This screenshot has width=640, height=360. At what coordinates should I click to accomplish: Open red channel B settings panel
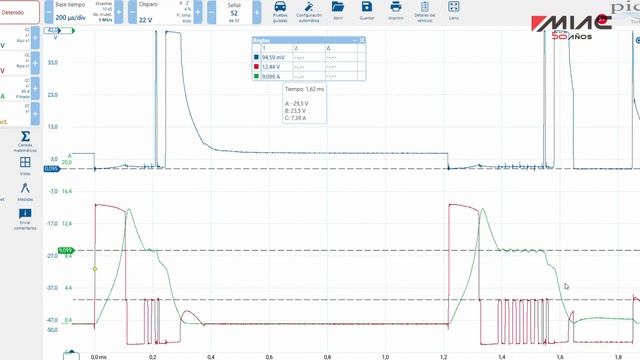(x=15, y=63)
